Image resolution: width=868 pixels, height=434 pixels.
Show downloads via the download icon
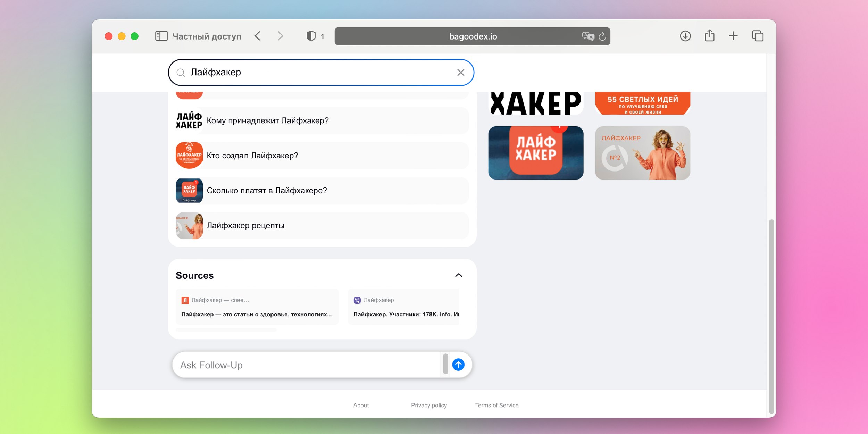pos(685,36)
